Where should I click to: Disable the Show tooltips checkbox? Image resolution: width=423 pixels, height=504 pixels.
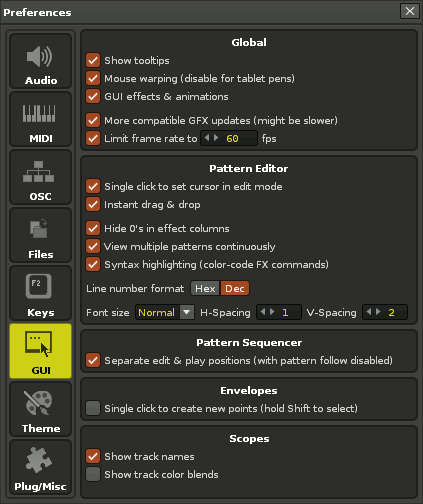click(x=93, y=60)
